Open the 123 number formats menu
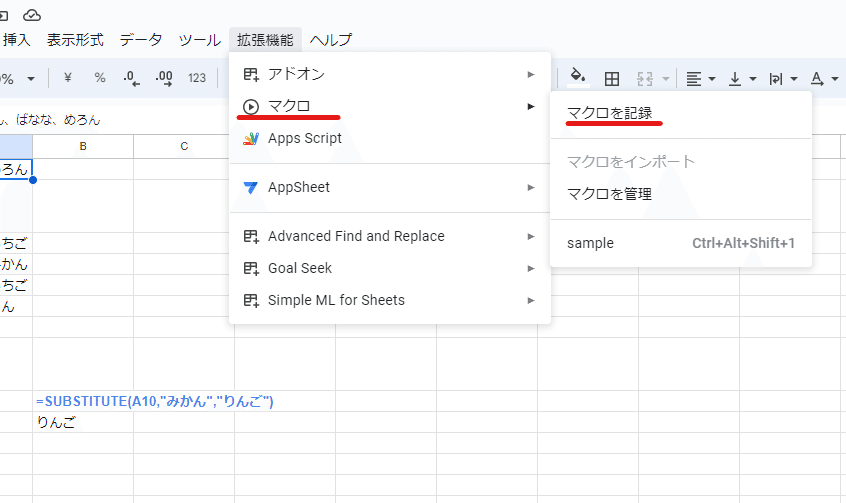Viewport: 846px width, 503px height. tap(197, 78)
